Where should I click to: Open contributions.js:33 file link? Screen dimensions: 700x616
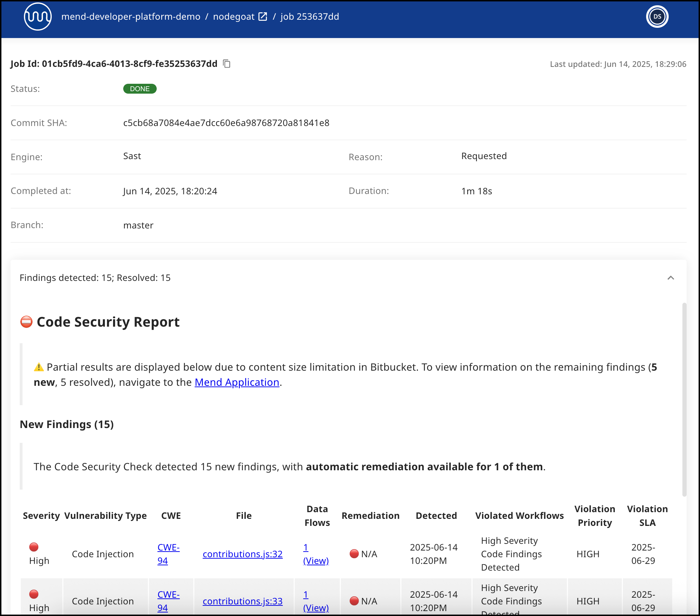click(242, 601)
